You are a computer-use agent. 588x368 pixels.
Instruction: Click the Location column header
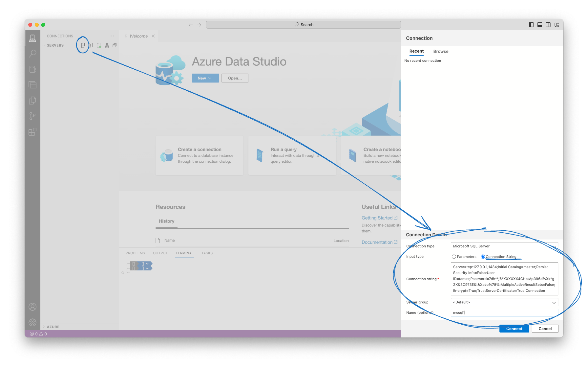coord(341,241)
